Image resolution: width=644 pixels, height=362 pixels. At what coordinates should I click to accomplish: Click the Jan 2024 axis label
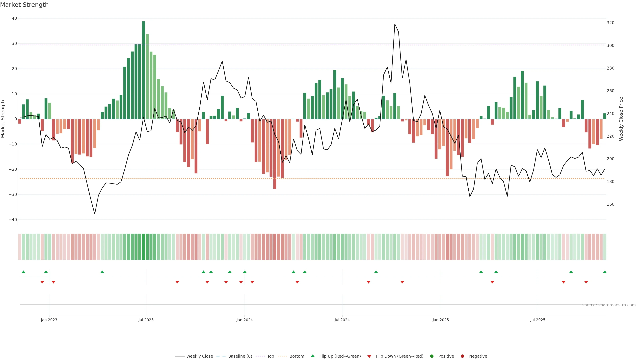[245, 320]
